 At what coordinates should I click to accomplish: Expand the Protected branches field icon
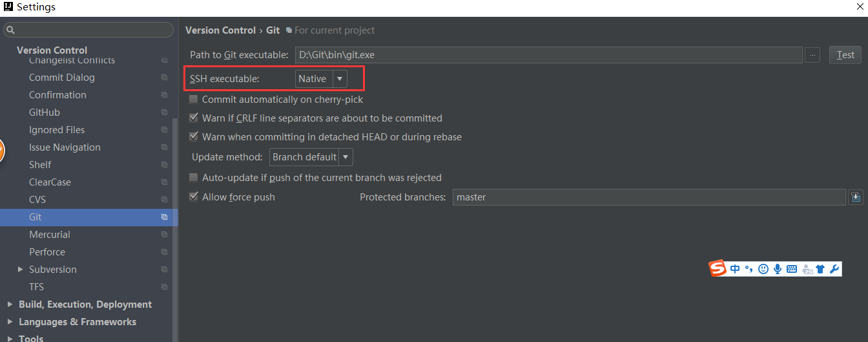click(856, 197)
